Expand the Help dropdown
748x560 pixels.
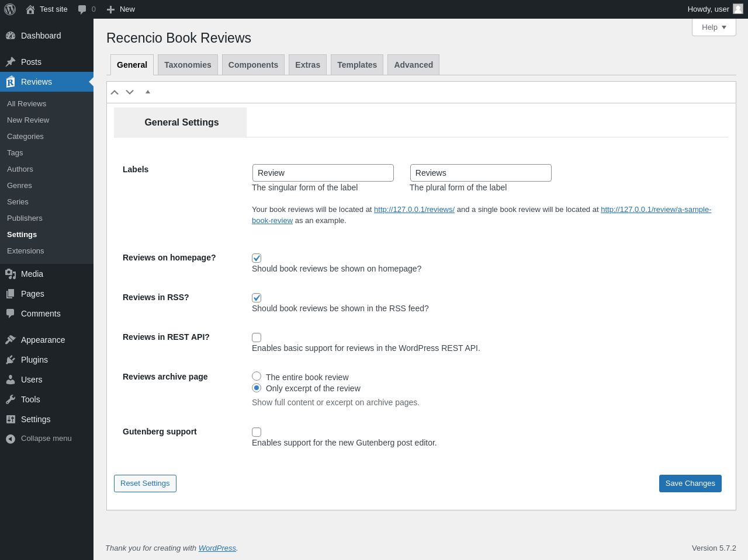pos(714,27)
